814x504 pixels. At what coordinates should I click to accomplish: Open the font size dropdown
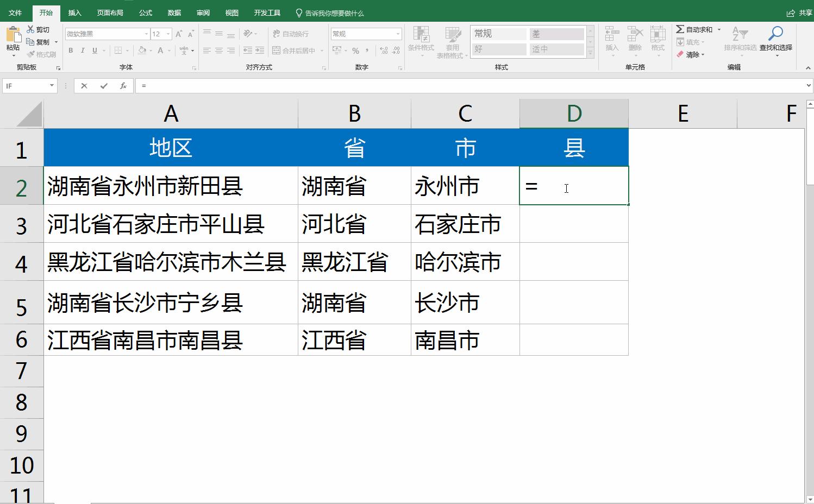click(x=167, y=33)
